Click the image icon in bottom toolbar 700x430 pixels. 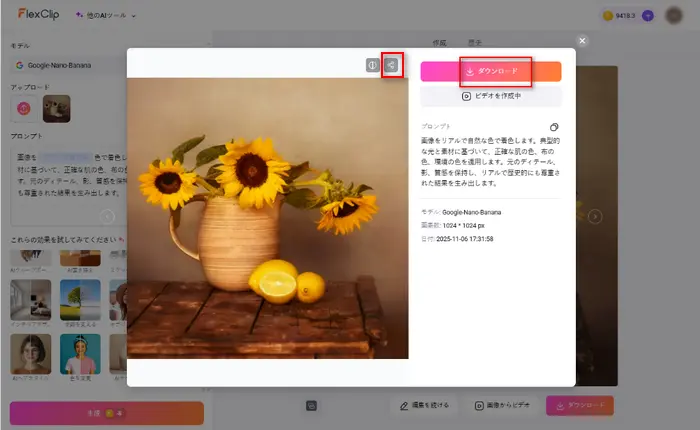[312, 406]
